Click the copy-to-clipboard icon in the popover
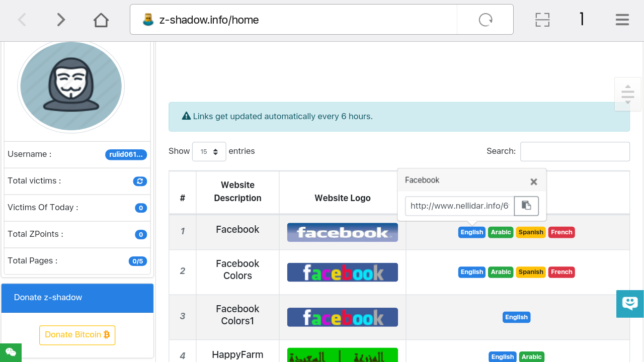Image resolution: width=644 pixels, height=362 pixels. click(x=526, y=206)
